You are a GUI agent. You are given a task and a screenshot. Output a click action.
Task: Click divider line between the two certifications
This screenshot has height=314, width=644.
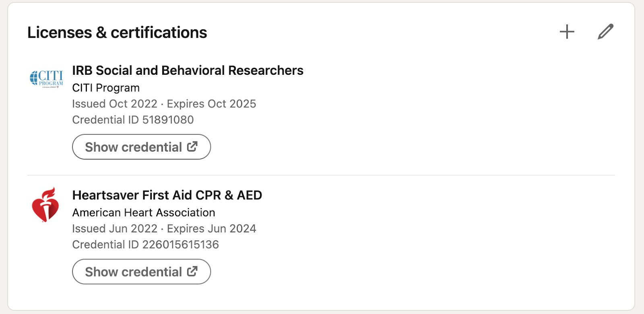[x=321, y=175]
